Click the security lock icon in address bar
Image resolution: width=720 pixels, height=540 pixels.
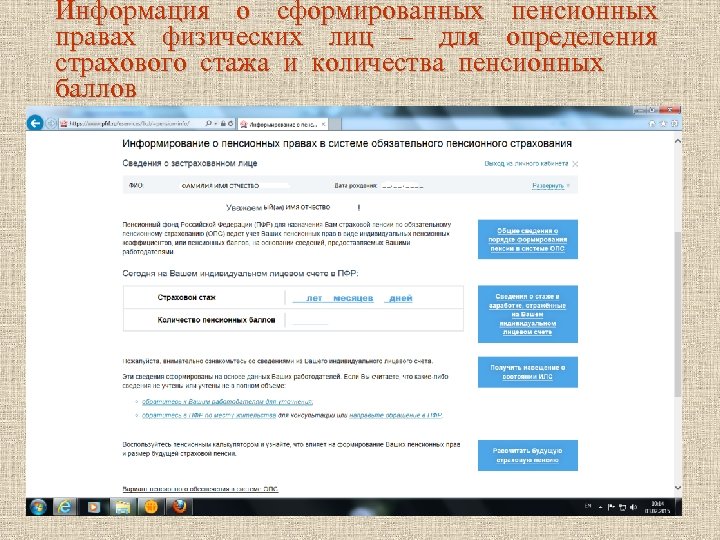coord(223,124)
